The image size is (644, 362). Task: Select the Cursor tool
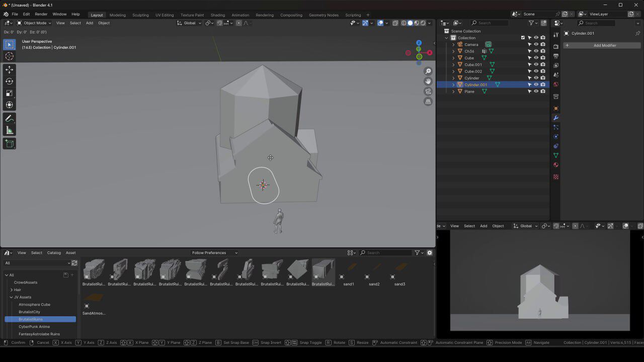pos(9,56)
